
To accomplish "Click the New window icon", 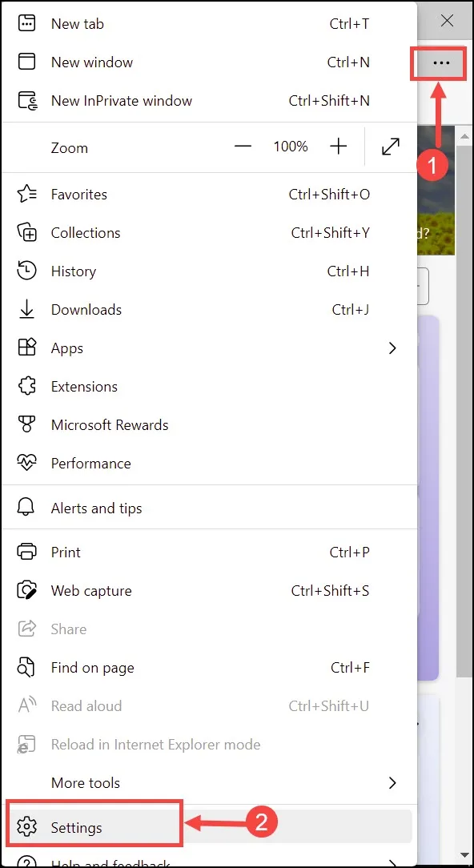I will coord(26,62).
